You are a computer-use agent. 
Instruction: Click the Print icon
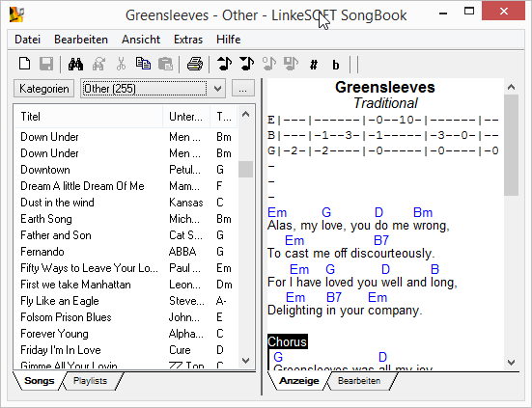coord(195,64)
